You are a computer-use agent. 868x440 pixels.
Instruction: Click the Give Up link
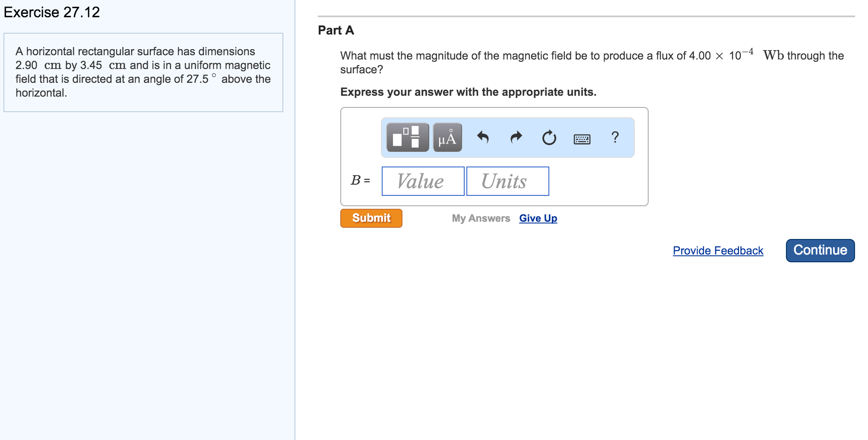538,218
